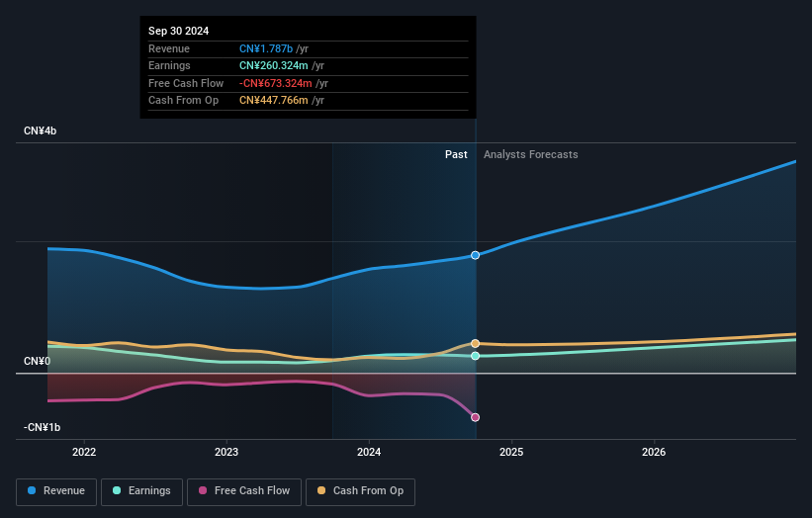Click the orange Cash From Op data point
The width and height of the screenshot is (812, 518).
[x=475, y=344]
